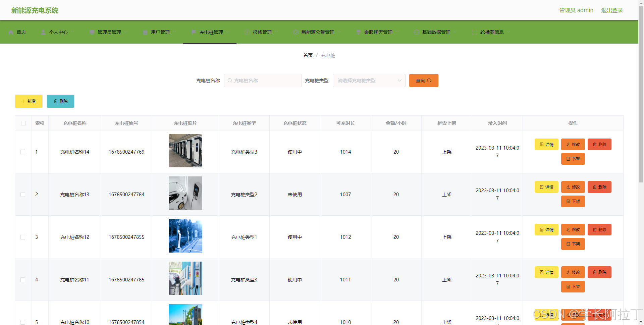
Task: Click the 客服聊天管理 speech icon
Action: (x=358, y=32)
